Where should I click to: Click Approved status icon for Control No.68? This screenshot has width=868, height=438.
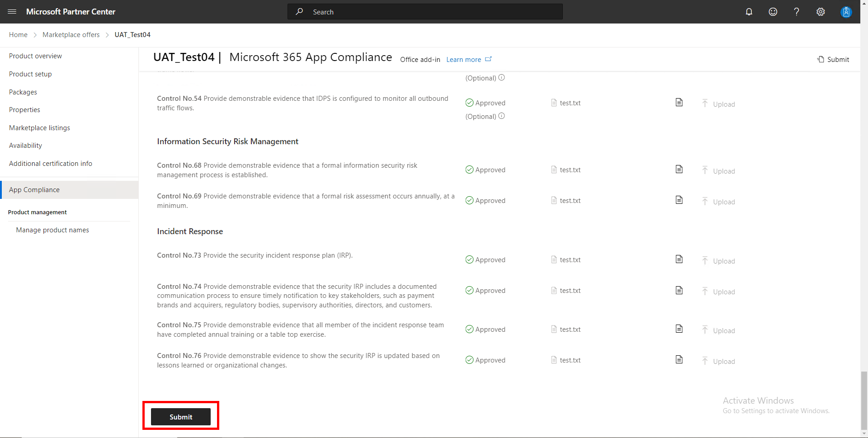tap(469, 170)
